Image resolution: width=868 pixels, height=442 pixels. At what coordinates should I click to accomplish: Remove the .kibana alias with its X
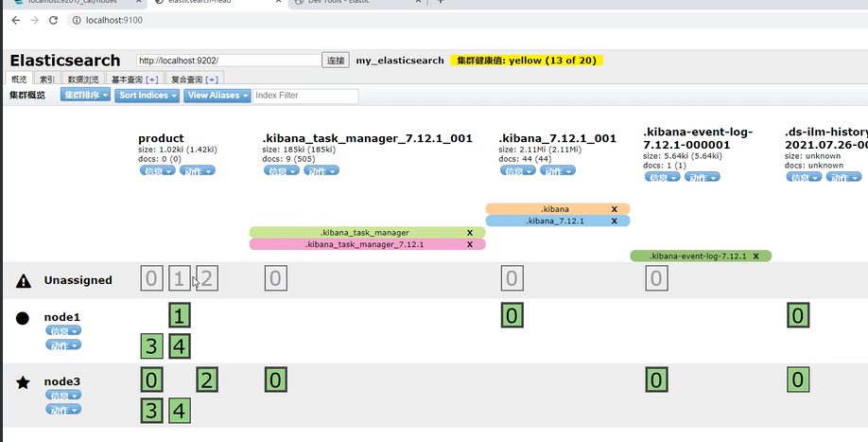point(614,209)
